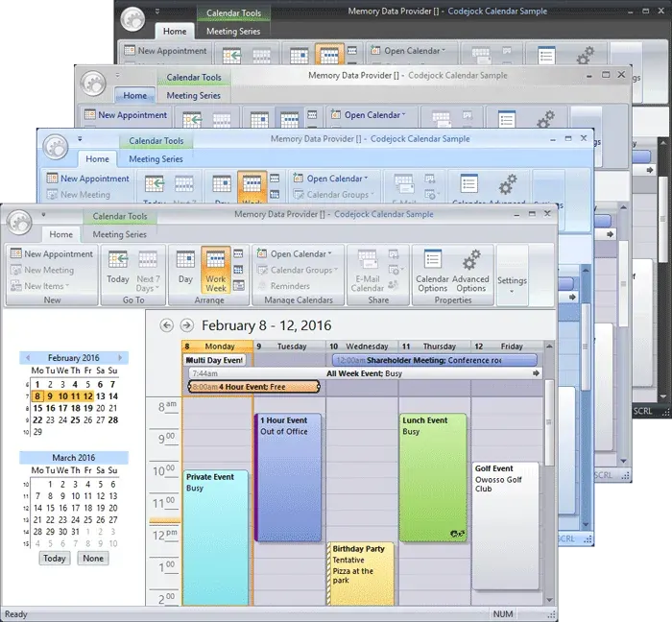Select the Birthday Party appointment
This screenshot has width=672, height=622.
[x=360, y=574]
